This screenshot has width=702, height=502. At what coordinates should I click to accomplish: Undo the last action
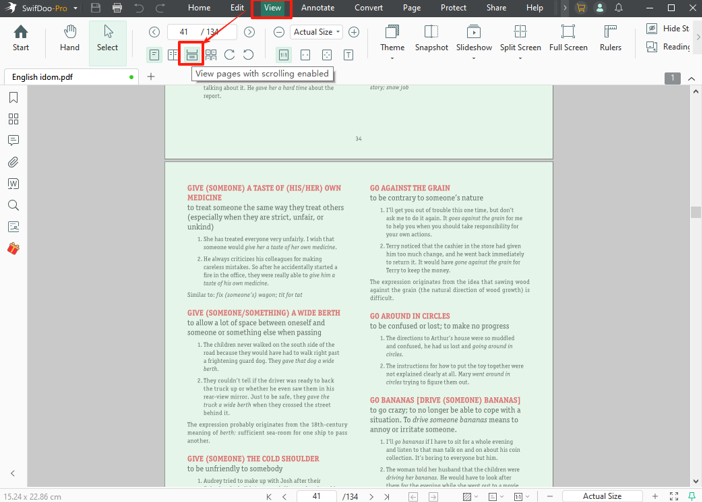[139, 8]
